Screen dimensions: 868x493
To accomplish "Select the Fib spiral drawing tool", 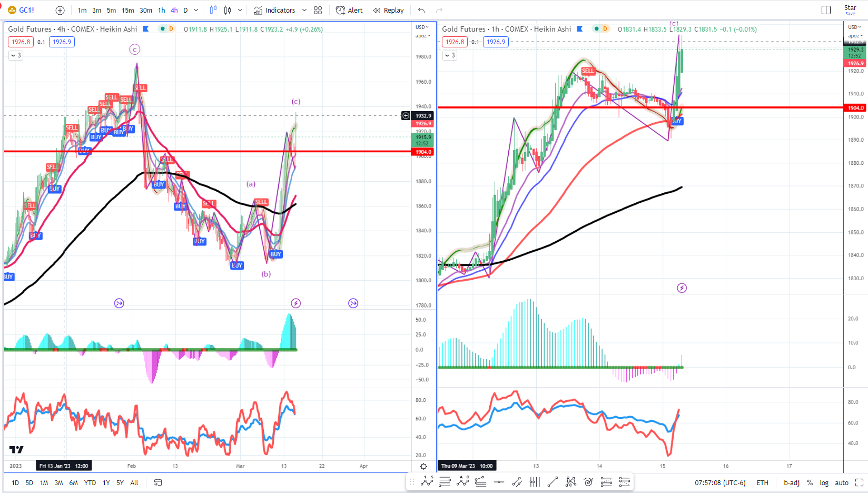I will pos(588,482).
